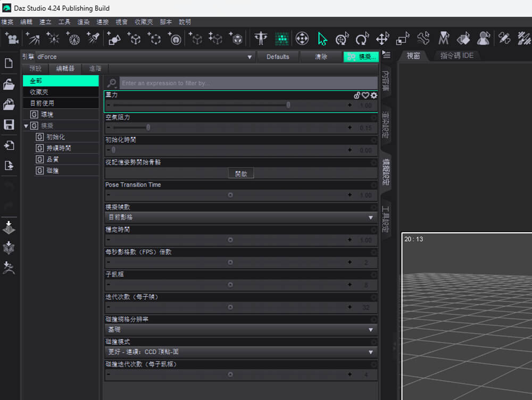Open the 建立 menu

(45, 22)
